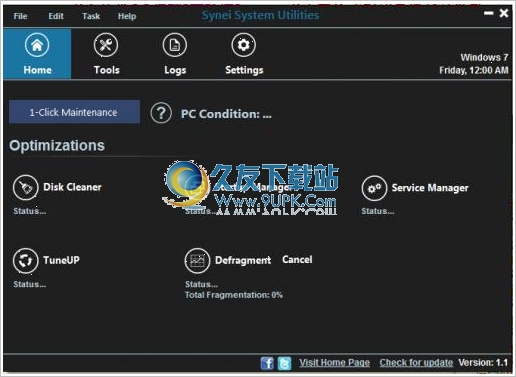Screen dimensions: 516x377
Task: Click Status text under Disk Cleaner
Action: point(30,211)
